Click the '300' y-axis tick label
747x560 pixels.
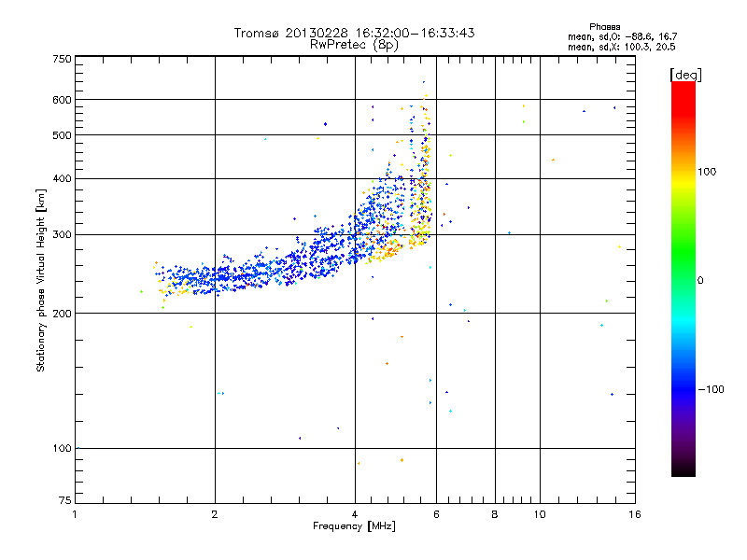coord(62,235)
